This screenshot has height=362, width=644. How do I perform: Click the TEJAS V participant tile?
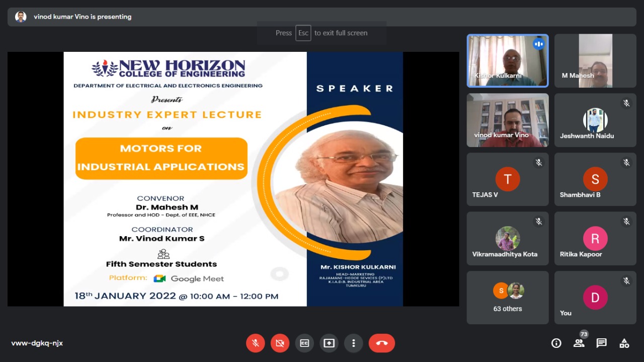click(508, 179)
